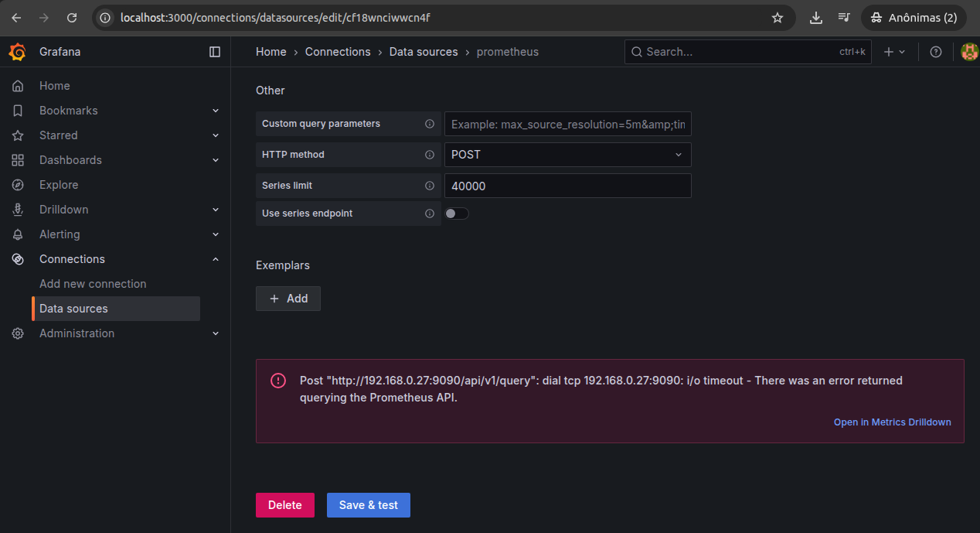Collapse the Connections menu section
The width and height of the screenshot is (980, 533).
click(216, 259)
